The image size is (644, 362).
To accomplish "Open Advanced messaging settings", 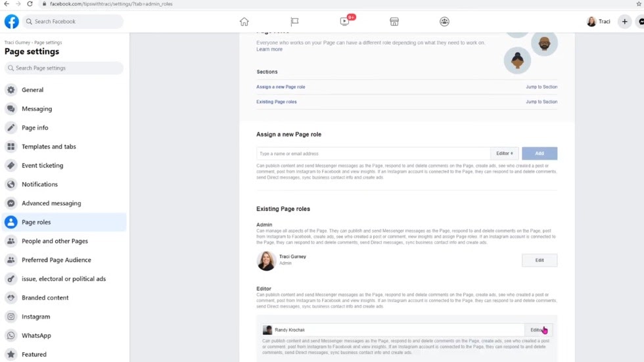I will point(64,203).
